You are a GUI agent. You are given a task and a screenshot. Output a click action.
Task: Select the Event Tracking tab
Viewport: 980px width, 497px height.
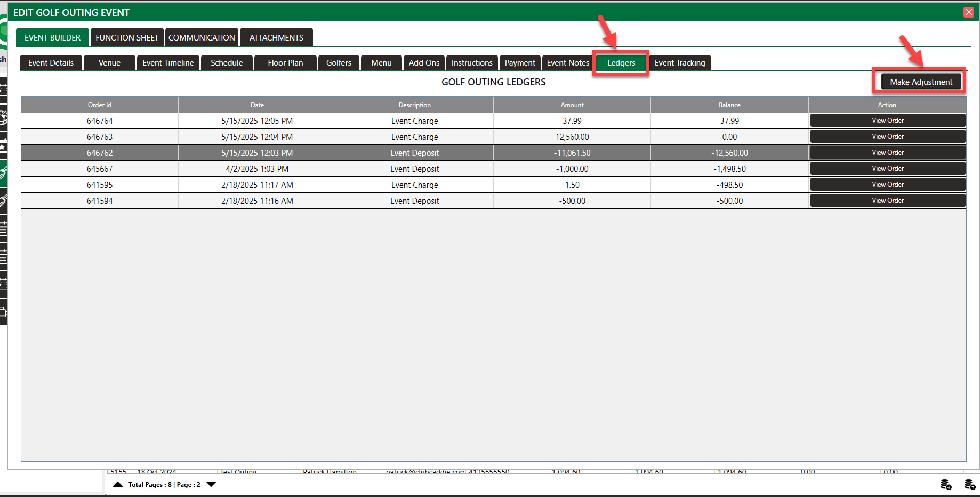click(679, 63)
